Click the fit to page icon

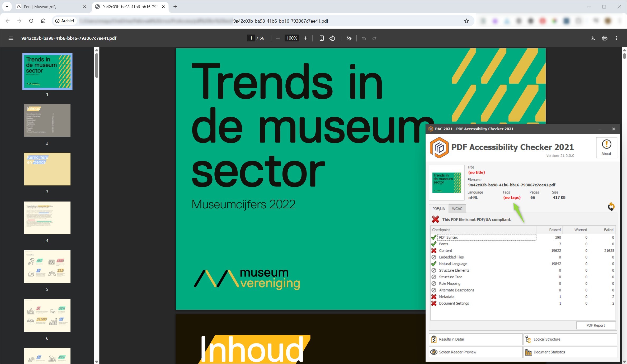(x=322, y=38)
